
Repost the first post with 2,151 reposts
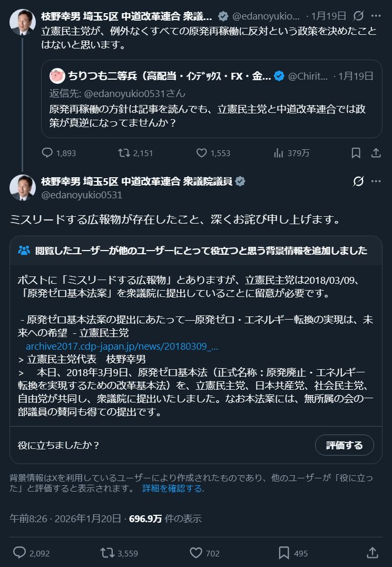coord(124,153)
